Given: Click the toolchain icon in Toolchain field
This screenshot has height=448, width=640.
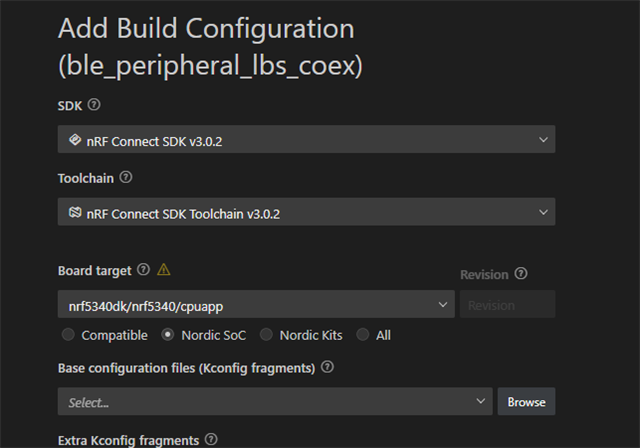Looking at the screenshot, I should coord(75,212).
